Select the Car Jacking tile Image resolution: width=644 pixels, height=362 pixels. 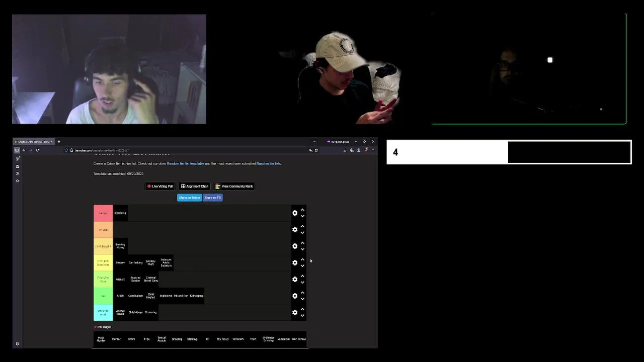(135, 263)
